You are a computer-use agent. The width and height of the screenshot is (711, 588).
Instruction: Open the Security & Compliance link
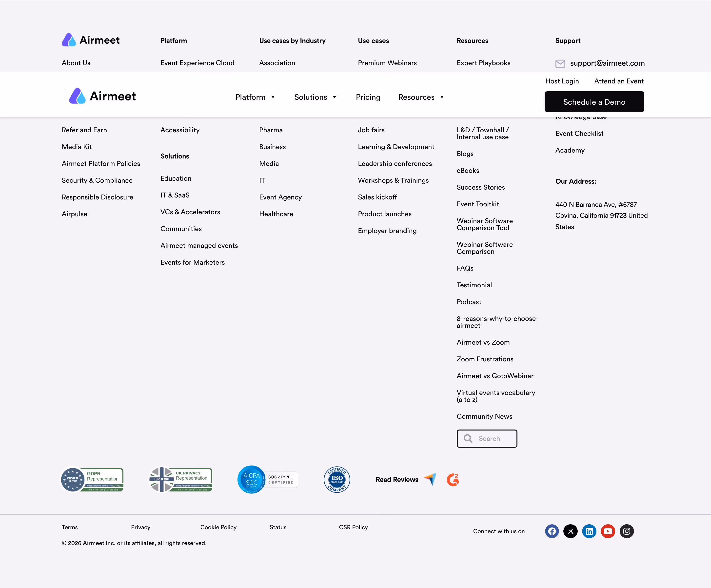[97, 180]
